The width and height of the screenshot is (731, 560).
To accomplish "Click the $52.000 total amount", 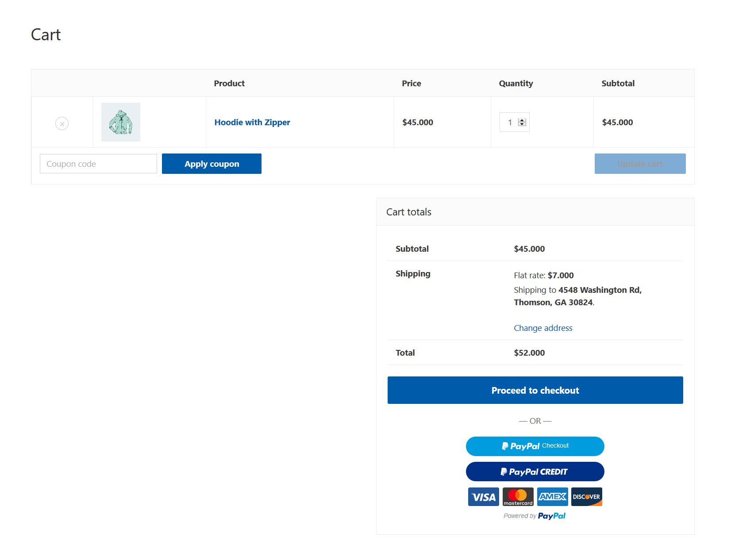I will [x=529, y=353].
